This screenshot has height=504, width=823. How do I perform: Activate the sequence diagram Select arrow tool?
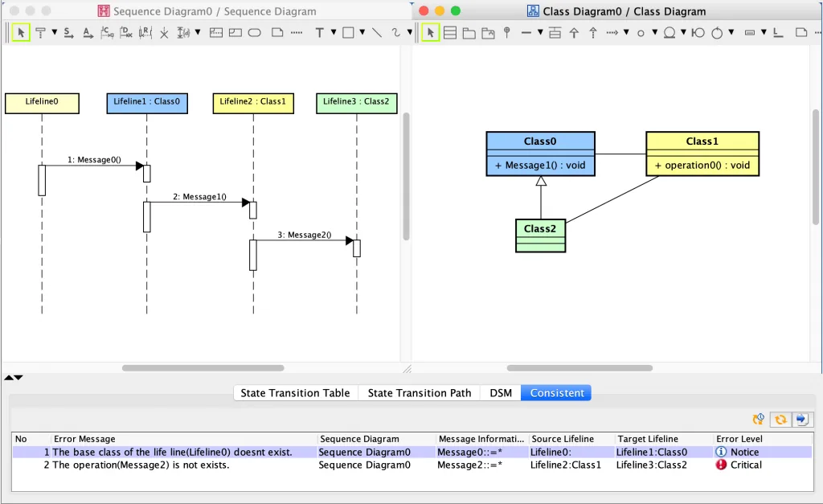21,32
